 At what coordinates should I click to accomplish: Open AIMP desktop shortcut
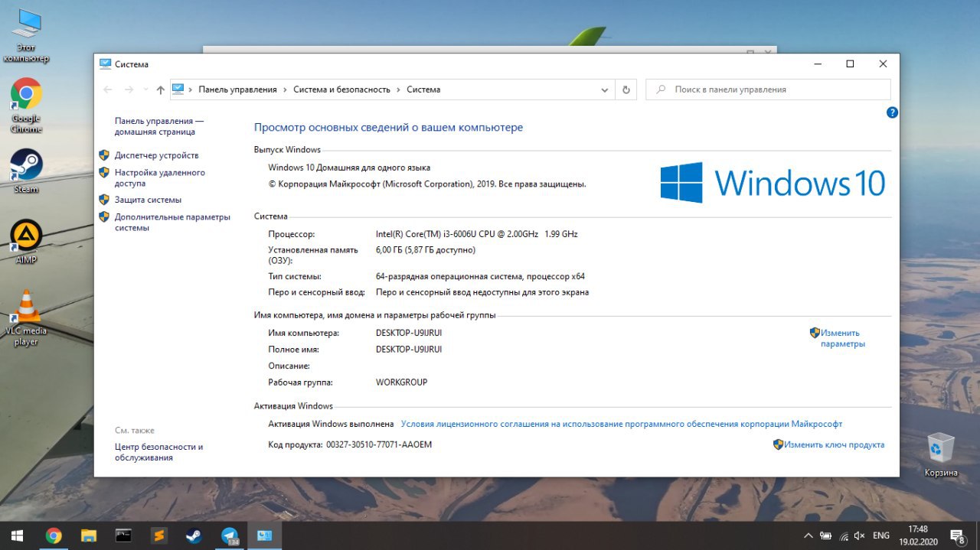pos(26,241)
